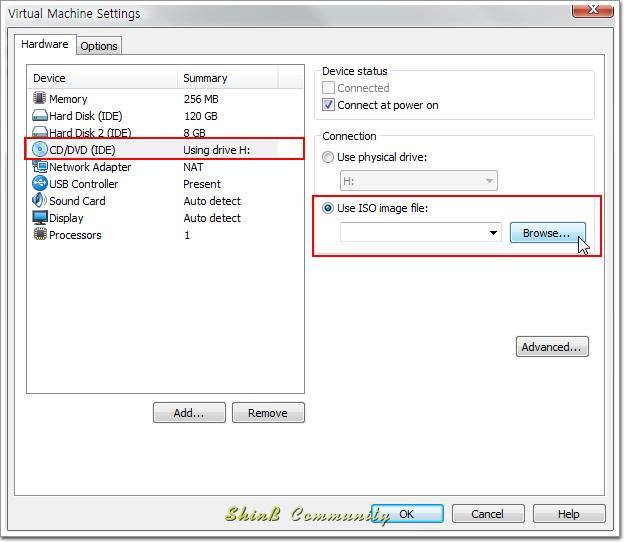Select the Hard Disk (IDE) label
This screenshot has width=624, height=542.
(x=86, y=116)
